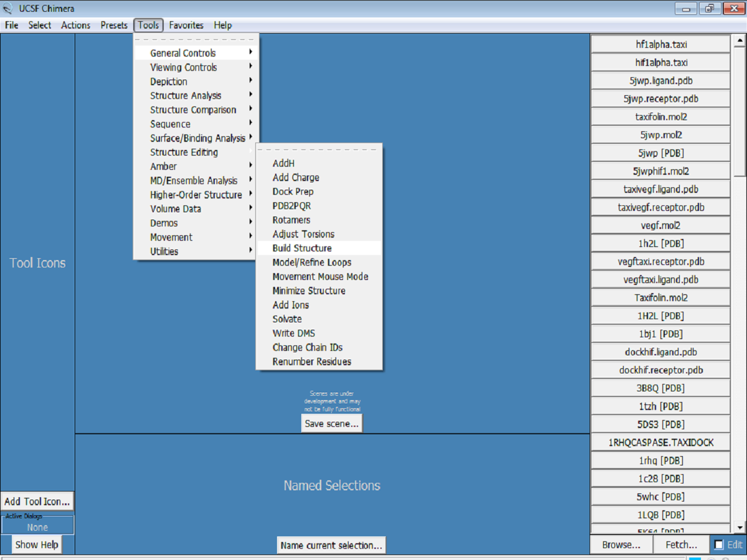The image size is (747, 560).
Task: Choose Change Chain IDs entry
Action: coord(319,347)
